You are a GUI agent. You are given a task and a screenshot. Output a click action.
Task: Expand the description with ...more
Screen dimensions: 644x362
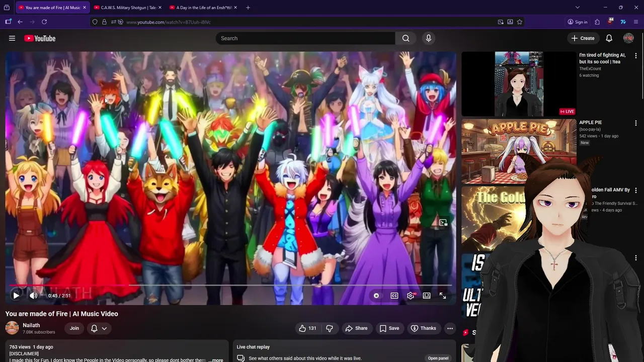215,360
